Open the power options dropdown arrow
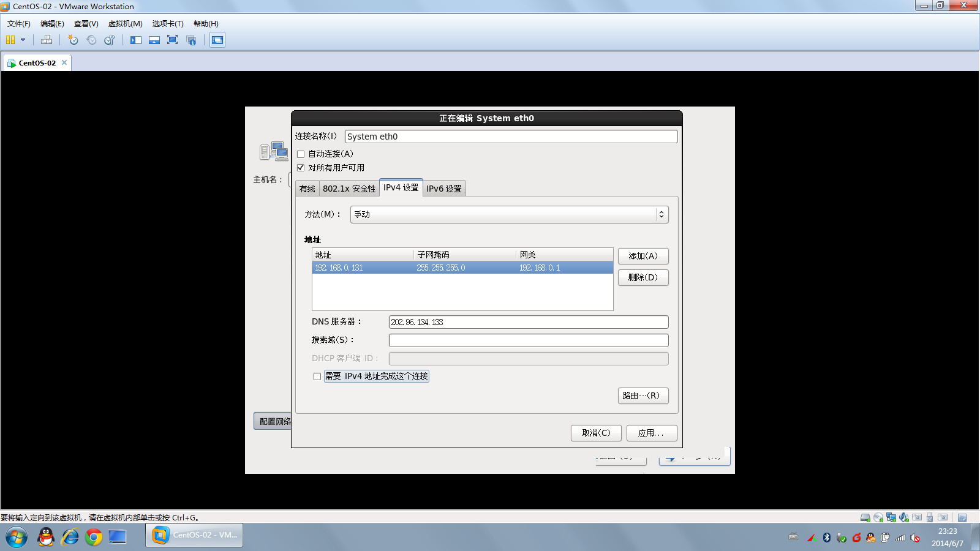The height and width of the screenshot is (551, 980). [23, 40]
